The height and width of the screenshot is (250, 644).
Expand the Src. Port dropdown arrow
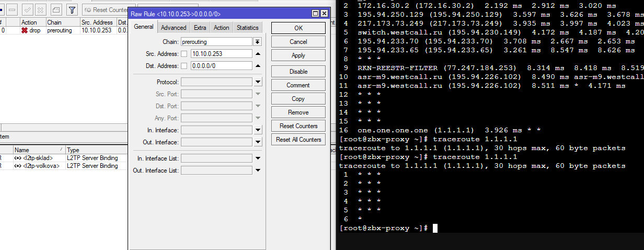point(257,94)
